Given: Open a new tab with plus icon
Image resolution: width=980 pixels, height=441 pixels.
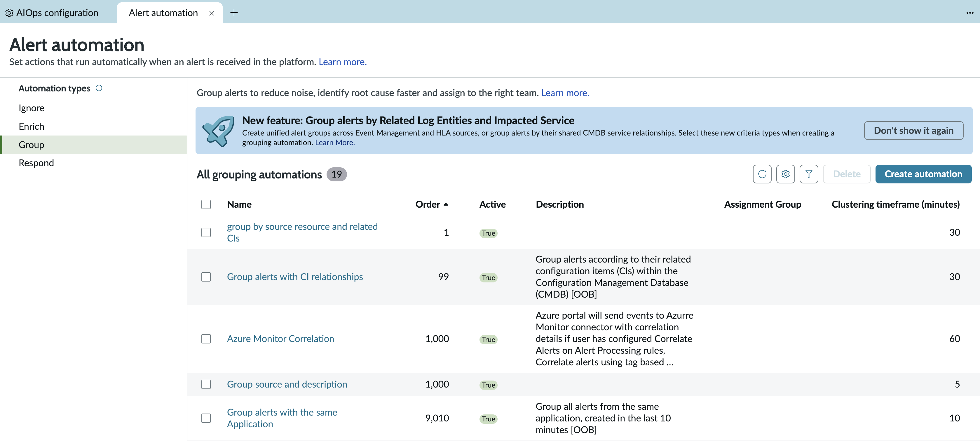Looking at the screenshot, I should point(234,13).
